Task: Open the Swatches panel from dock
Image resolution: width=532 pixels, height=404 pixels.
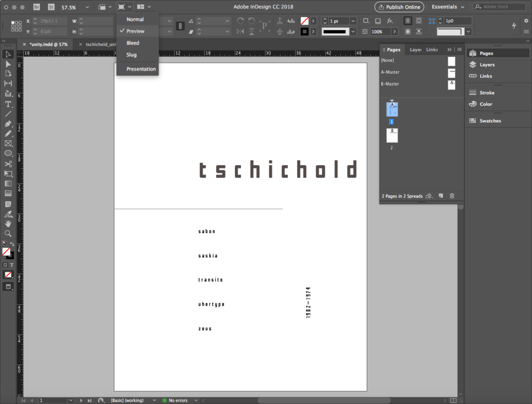Action: click(490, 121)
